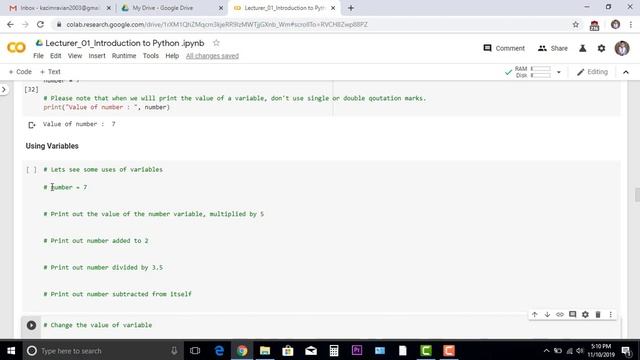
Task: Star the notebook next to its title
Action: pyautogui.click(x=216, y=43)
